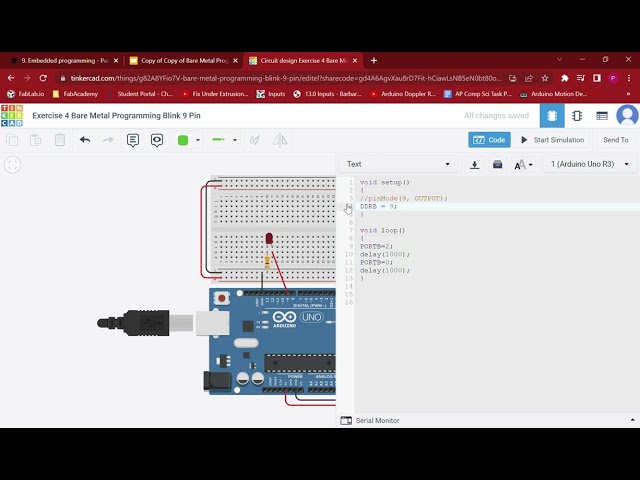The image size is (640, 480).
Task: Open the Text code mode dropdown
Action: pos(398,164)
